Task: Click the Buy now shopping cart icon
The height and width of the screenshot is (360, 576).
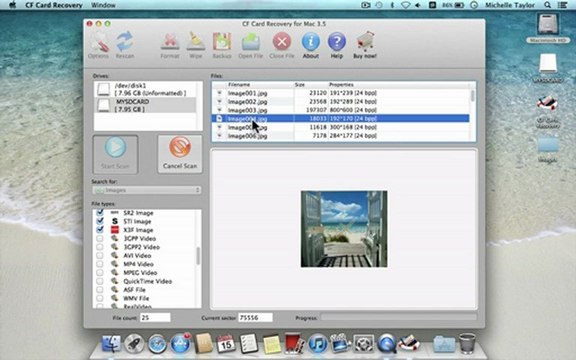Action: tap(365, 45)
